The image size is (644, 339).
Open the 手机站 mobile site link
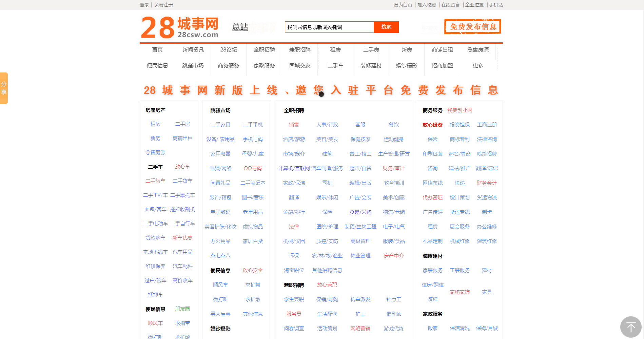click(x=496, y=5)
